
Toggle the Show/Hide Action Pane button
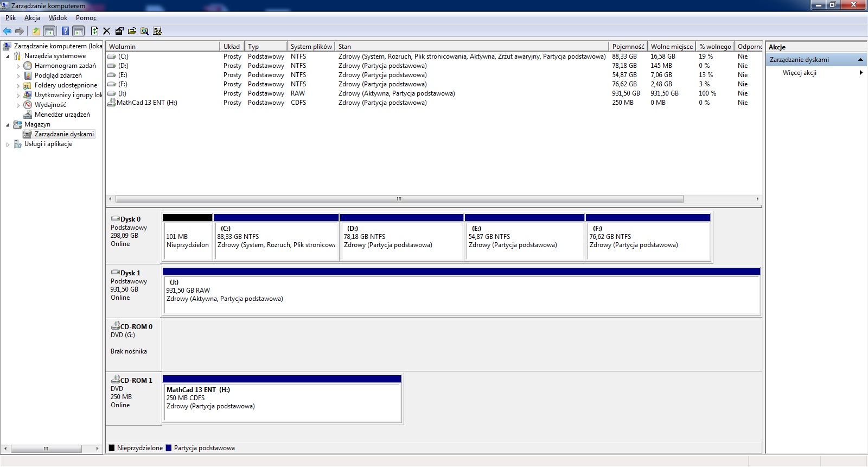point(79,31)
